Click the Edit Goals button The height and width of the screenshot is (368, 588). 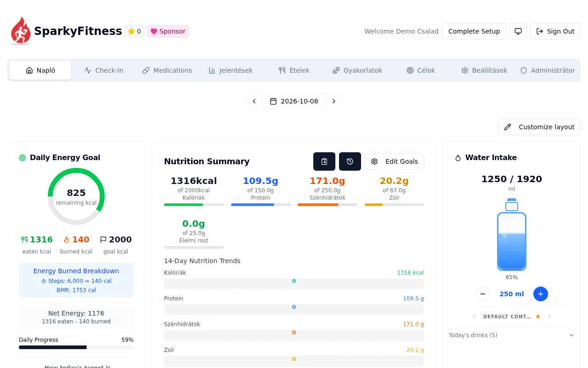[x=394, y=161]
